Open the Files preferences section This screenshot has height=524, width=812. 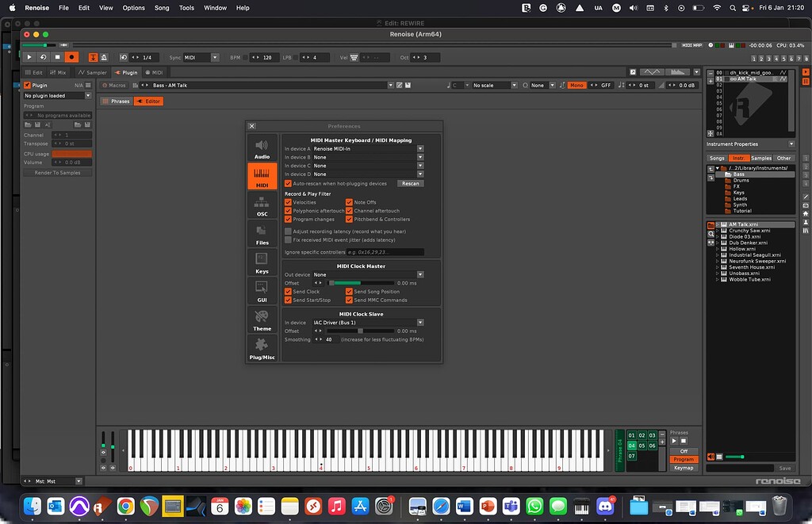coord(262,234)
